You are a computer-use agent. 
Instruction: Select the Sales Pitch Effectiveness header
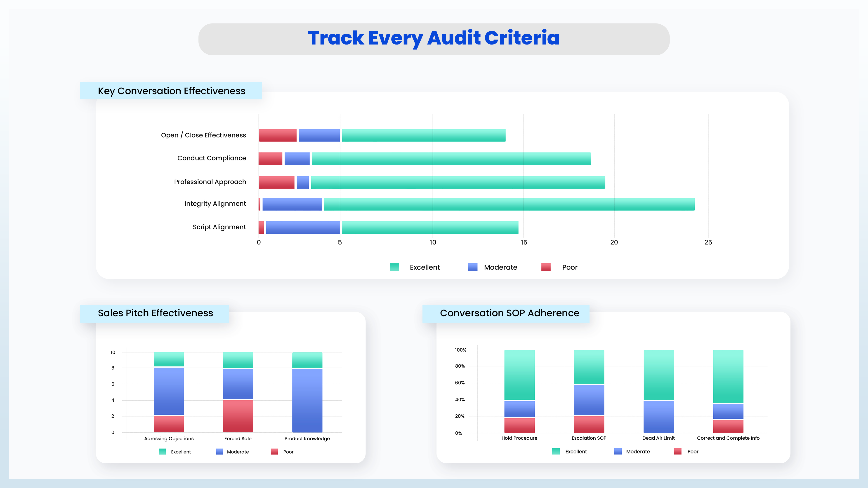155,313
